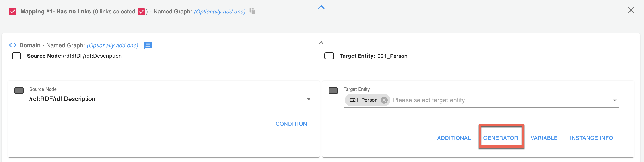Click the Domain code brackets icon

(13, 45)
